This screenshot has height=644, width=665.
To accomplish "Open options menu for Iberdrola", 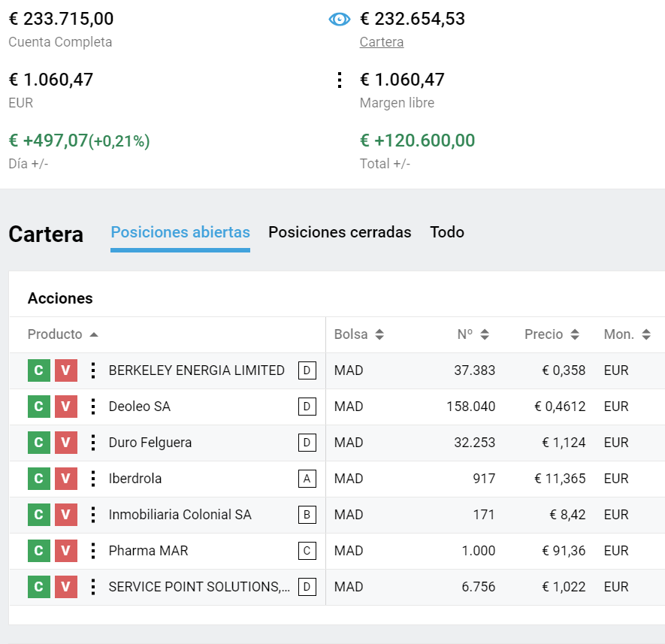I will [93, 479].
